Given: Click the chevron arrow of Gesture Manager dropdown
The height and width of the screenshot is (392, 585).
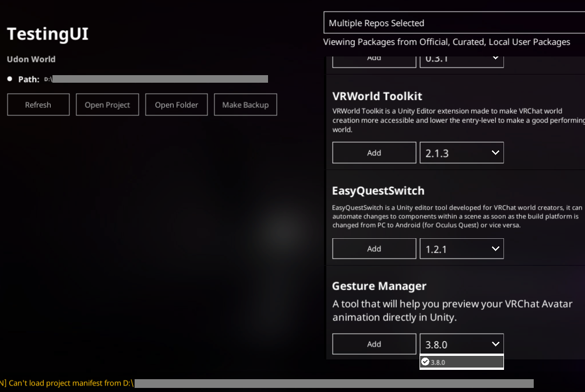Looking at the screenshot, I should 495,344.
